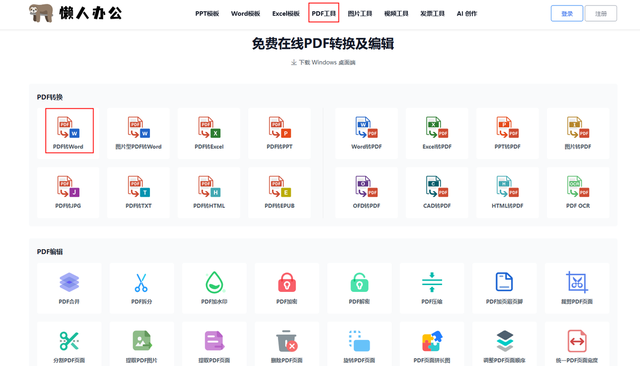Open the CAD转PDF converter
The image size is (640, 366).
pyautogui.click(x=437, y=193)
